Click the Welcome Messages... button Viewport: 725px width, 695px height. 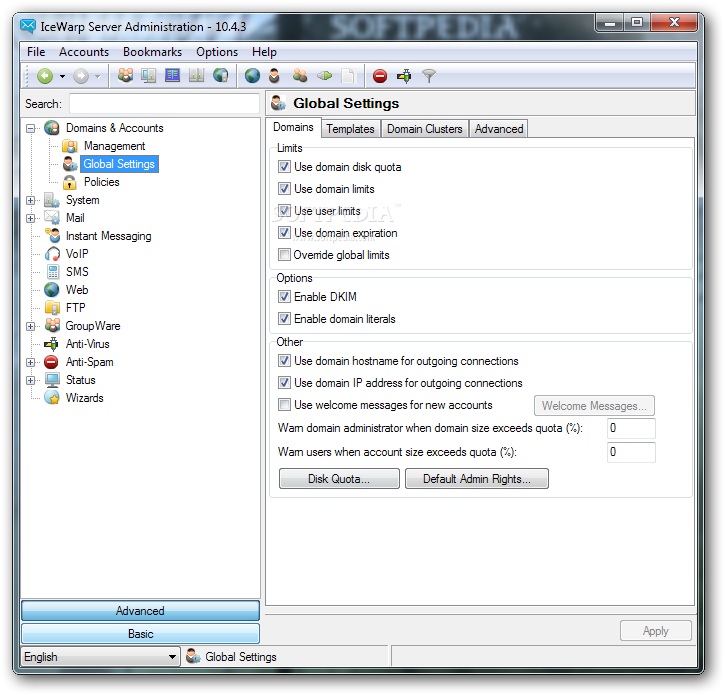pos(594,406)
